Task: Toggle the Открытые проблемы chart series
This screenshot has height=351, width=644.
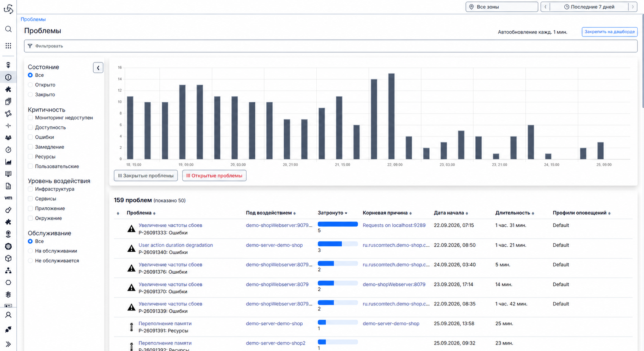Action: (x=214, y=176)
